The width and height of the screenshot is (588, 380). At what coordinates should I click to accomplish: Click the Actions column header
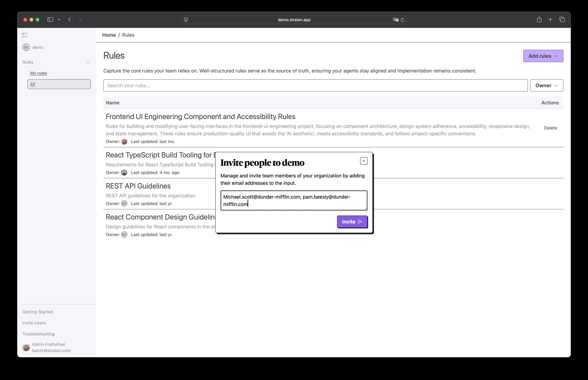click(x=550, y=103)
